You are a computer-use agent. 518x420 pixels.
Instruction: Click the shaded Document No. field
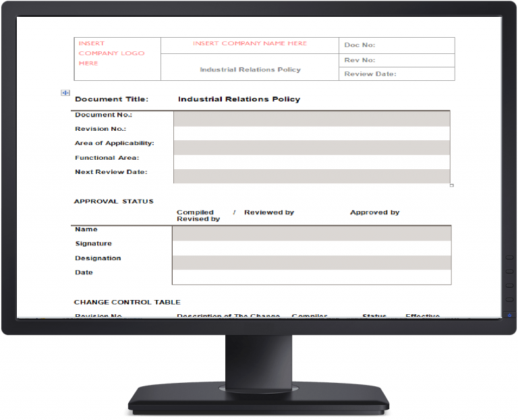(311, 119)
